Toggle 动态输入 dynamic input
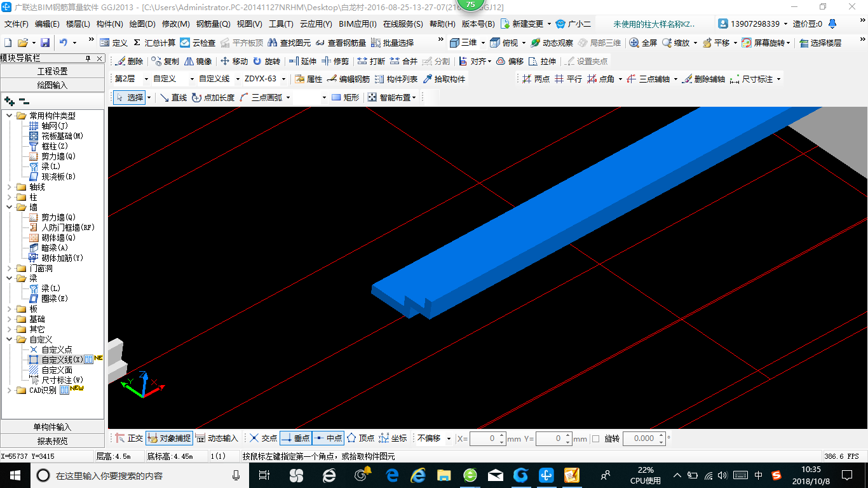The height and width of the screenshot is (488, 868). (x=217, y=438)
